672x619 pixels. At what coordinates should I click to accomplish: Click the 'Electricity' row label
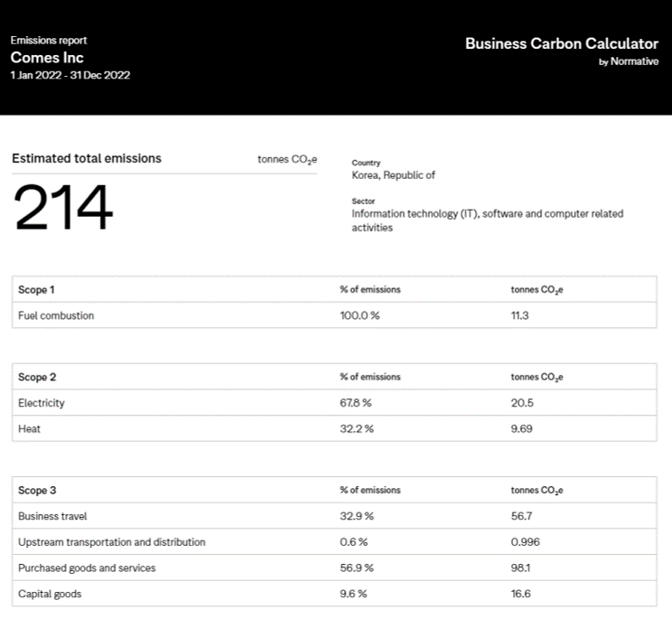[42, 403]
